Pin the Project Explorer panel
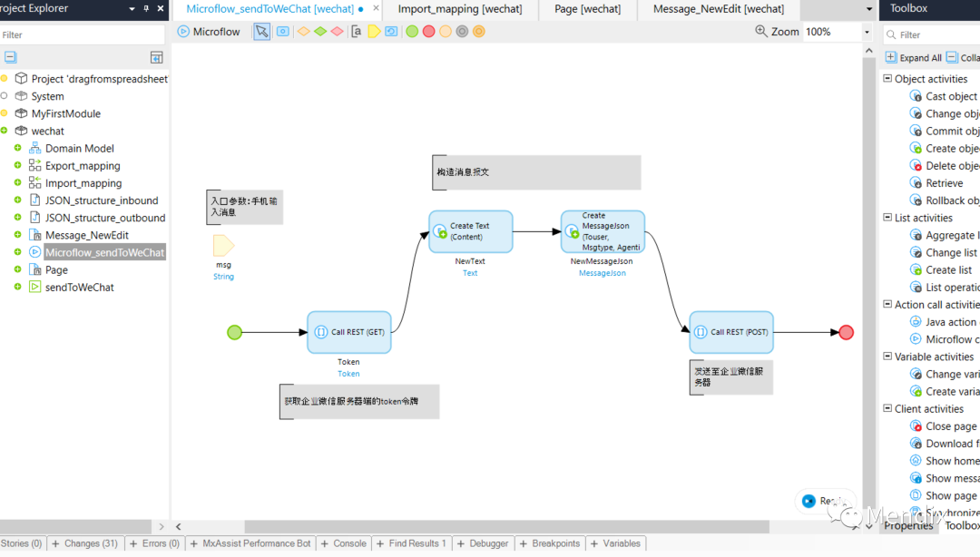The width and height of the screenshot is (980, 557). [x=146, y=9]
